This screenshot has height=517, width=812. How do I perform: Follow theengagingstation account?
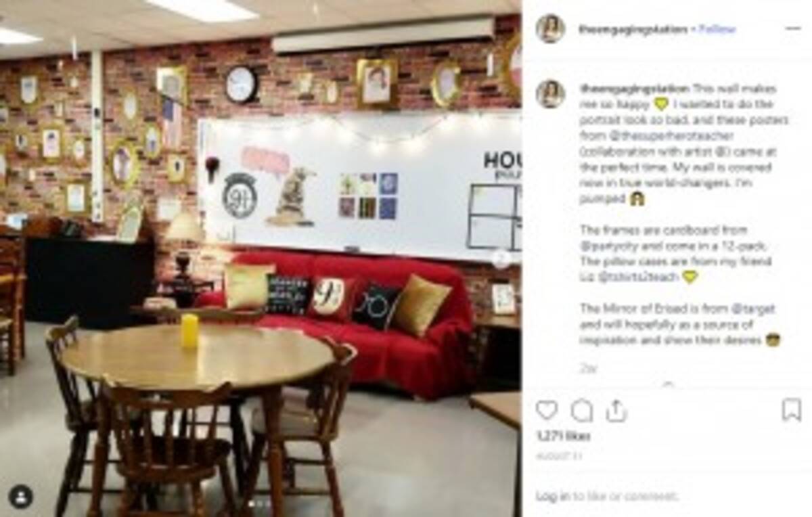tap(717, 29)
